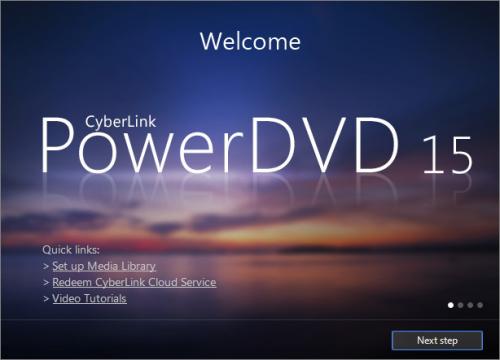This screenshot has width=500, height=360.
Task: Jump to the second page indicator dot
Action: click(460, 305)
